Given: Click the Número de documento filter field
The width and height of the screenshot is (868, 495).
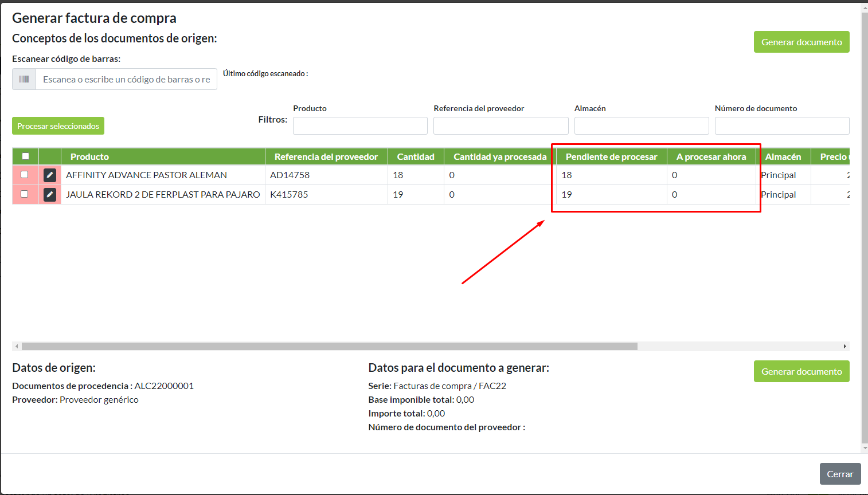Looking at the screenshot, I should 781,125.
